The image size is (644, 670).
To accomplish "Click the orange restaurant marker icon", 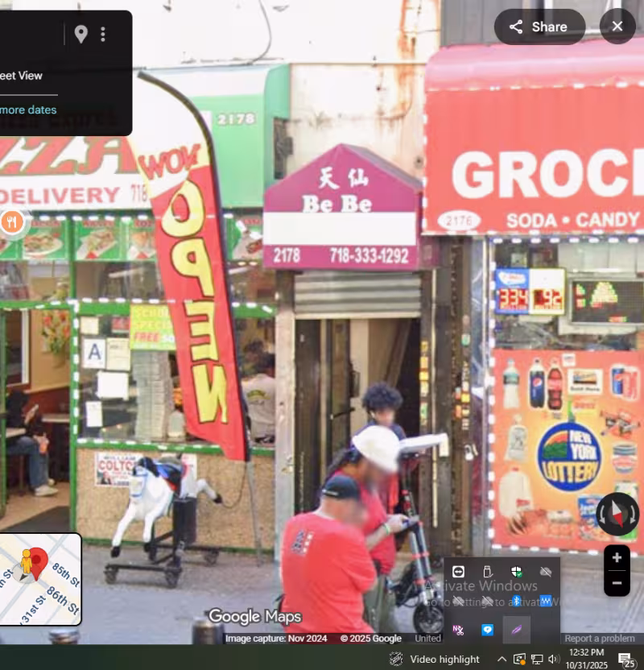I will 11,221.
